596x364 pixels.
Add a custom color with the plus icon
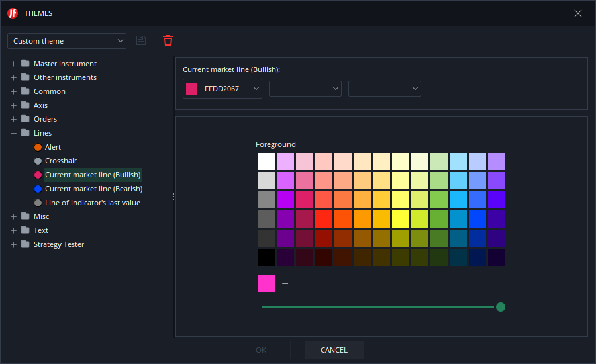pos(285,283)
